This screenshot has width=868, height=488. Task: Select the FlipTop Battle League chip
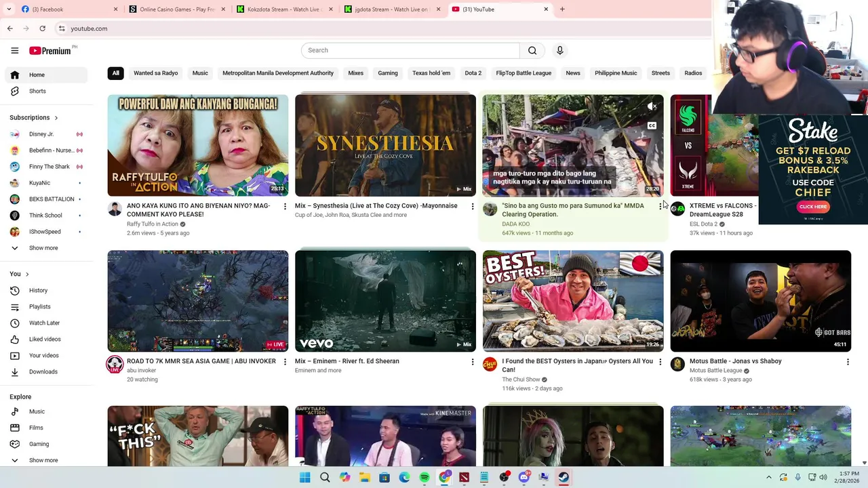524,73
